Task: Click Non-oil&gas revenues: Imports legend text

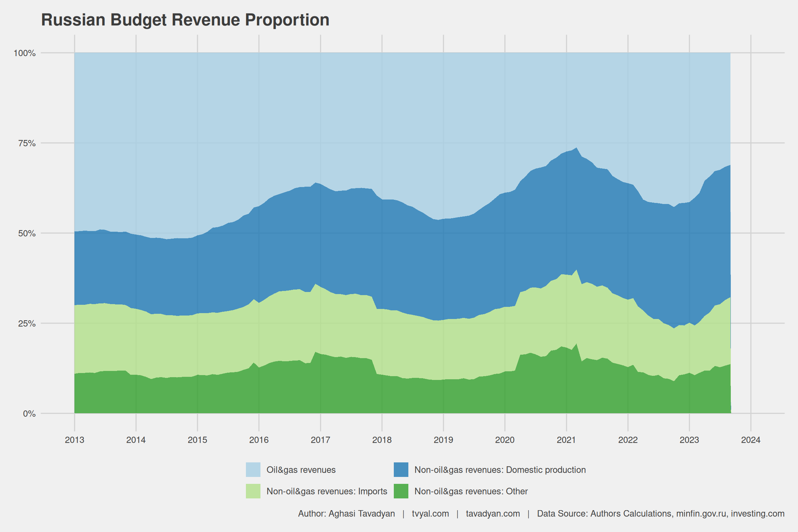Action: 327,491
